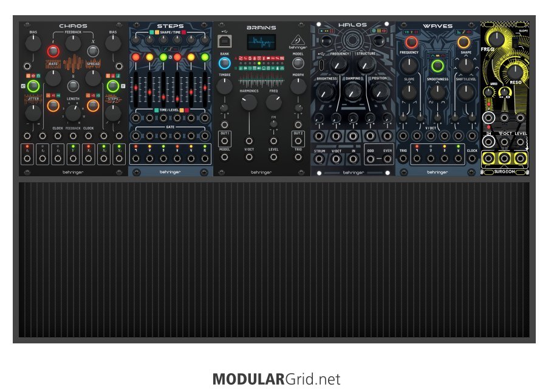This screenshot has width=554, height=392.
Task: Click the MORPH knob on Brains
Action: pos(298,86)
